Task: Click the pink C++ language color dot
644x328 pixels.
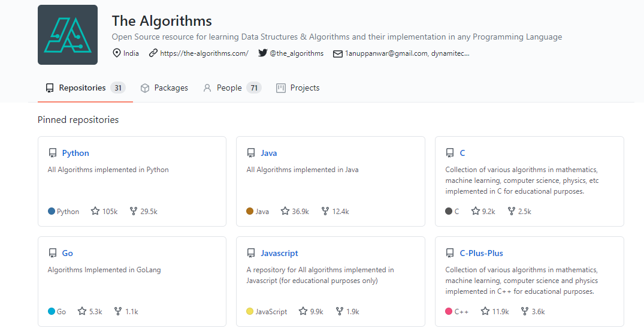Action: pyautogui.click(x=449, y=312)
